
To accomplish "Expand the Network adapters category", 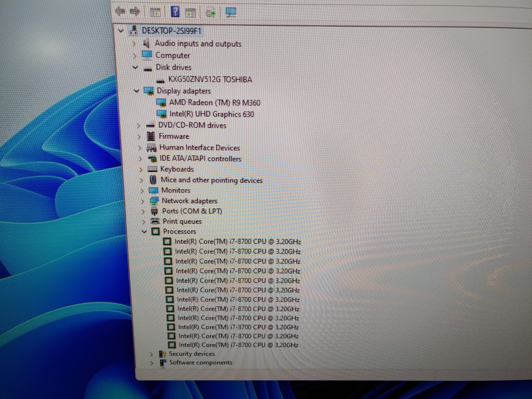I will [x=143, y=201].
